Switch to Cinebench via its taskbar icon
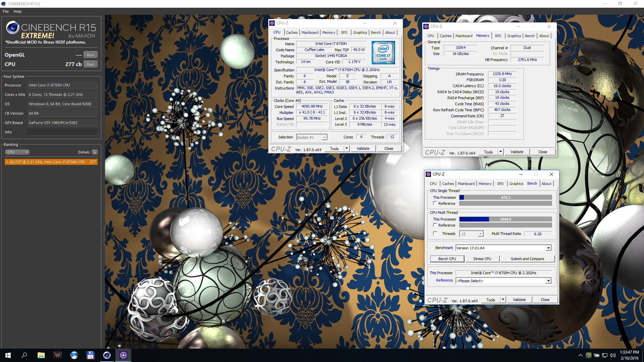Image resolution: width=644 pixels, height=362 pixels. point(107,355)
